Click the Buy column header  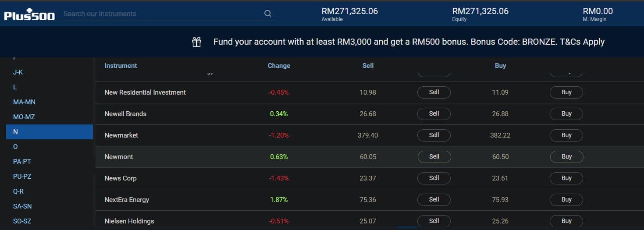click(x=500, y=66)
